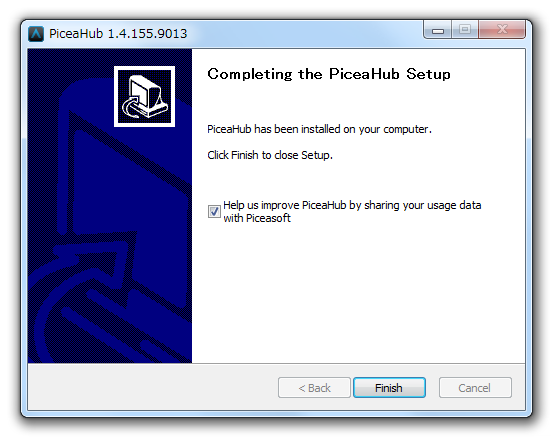Click the empty title bar area beside version
The image size is (555, 440).
pyautogui.click(x=304, y=34)
